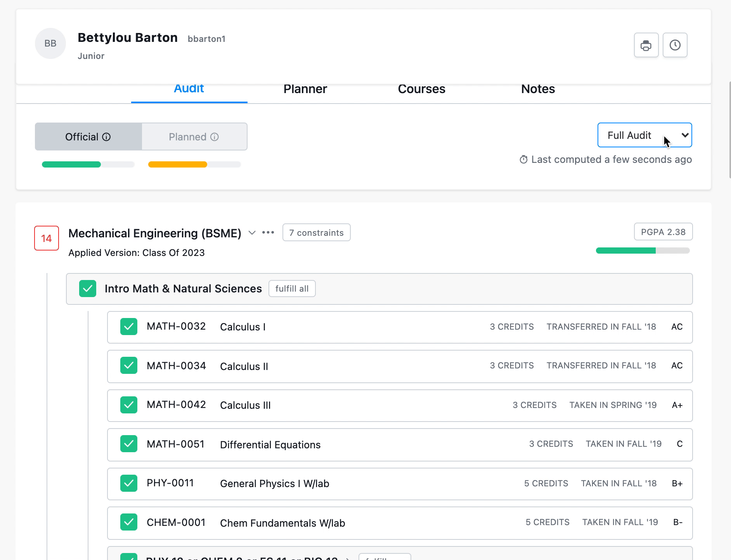Click the red 14 badge
Image resolution: width=731 pixels, height=560 pixels.
click(x=47, y=238)
